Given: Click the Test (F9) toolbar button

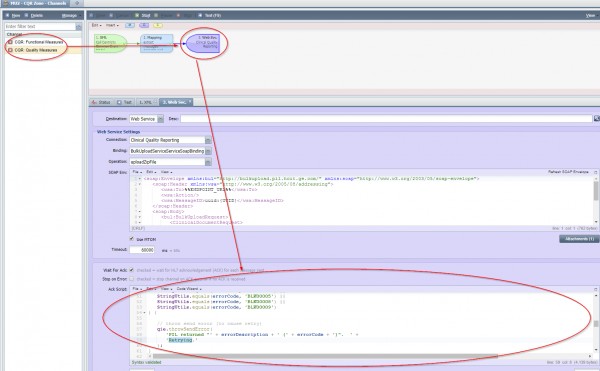Looking at the screenshot, I should (209, 15).
